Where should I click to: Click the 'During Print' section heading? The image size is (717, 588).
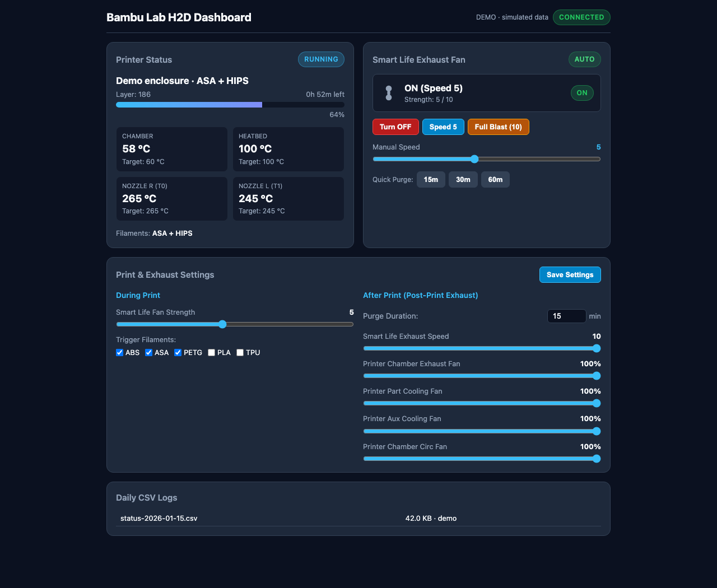(x=138, y=295)
